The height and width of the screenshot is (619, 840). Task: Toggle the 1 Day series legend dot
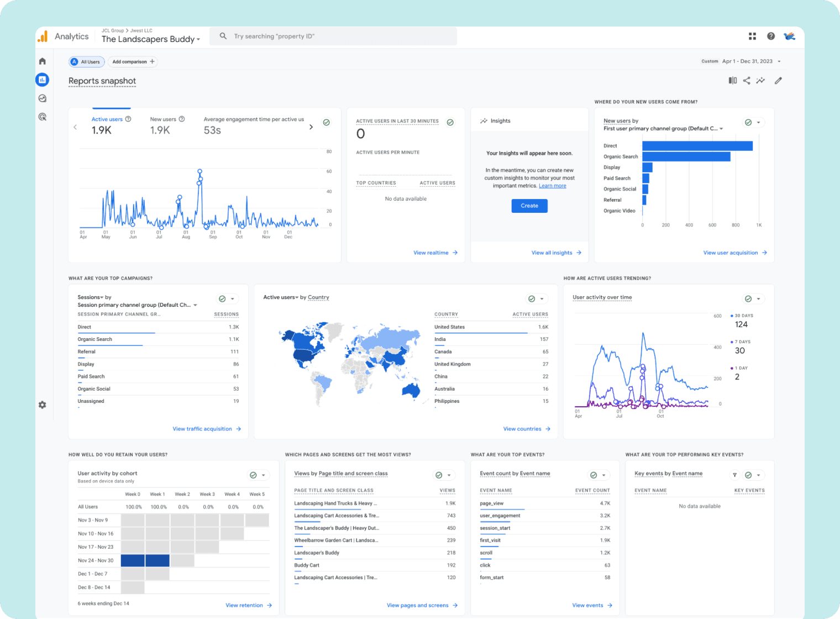click(x=731, y=368)
